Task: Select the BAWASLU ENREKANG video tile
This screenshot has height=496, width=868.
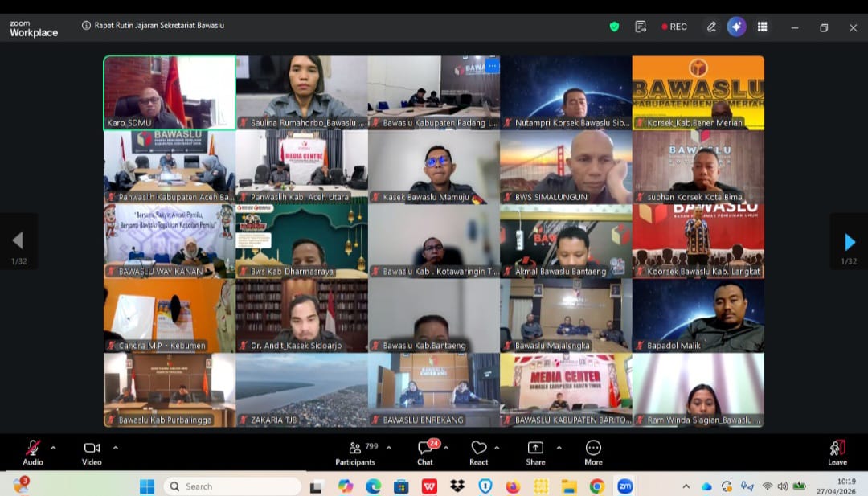Action: [x=434, y=390]
